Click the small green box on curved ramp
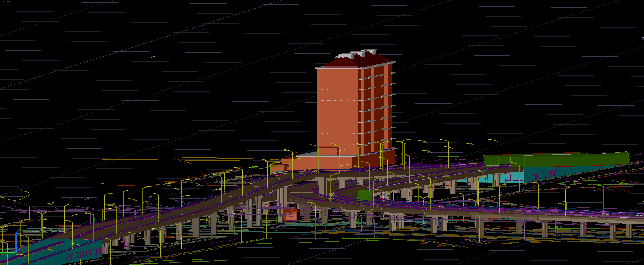The height and width of the screenshot is (265, 644). pos(364,195)
